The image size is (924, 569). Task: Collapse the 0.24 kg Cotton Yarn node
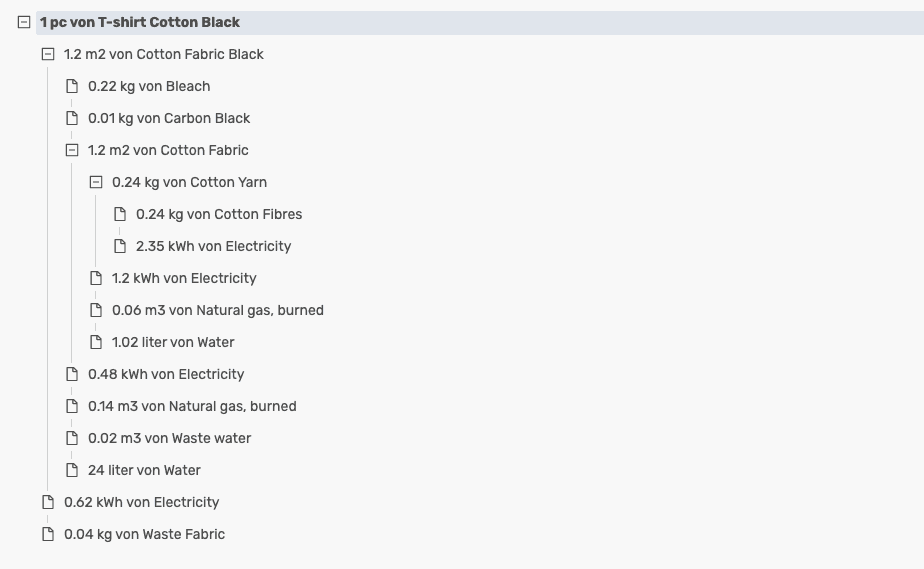point(96,182)
